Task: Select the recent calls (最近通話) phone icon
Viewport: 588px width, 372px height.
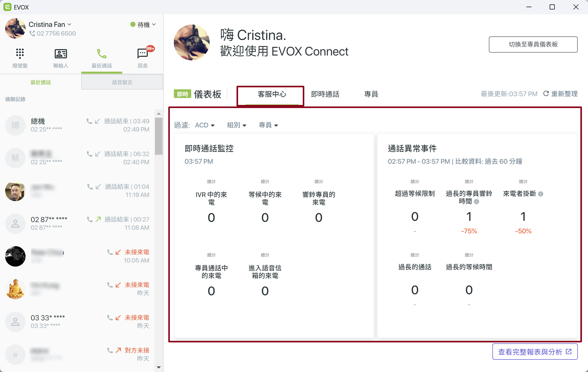Action: pos(102,54)
